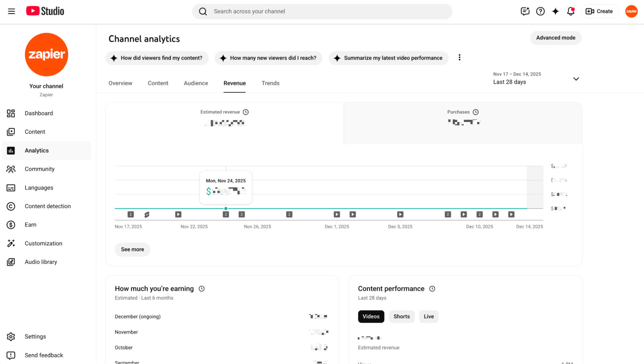The width and height of the screenshot is (644, 364).
Task: Expand the Estimated revenue info tooltip
Action: [245, 112]
